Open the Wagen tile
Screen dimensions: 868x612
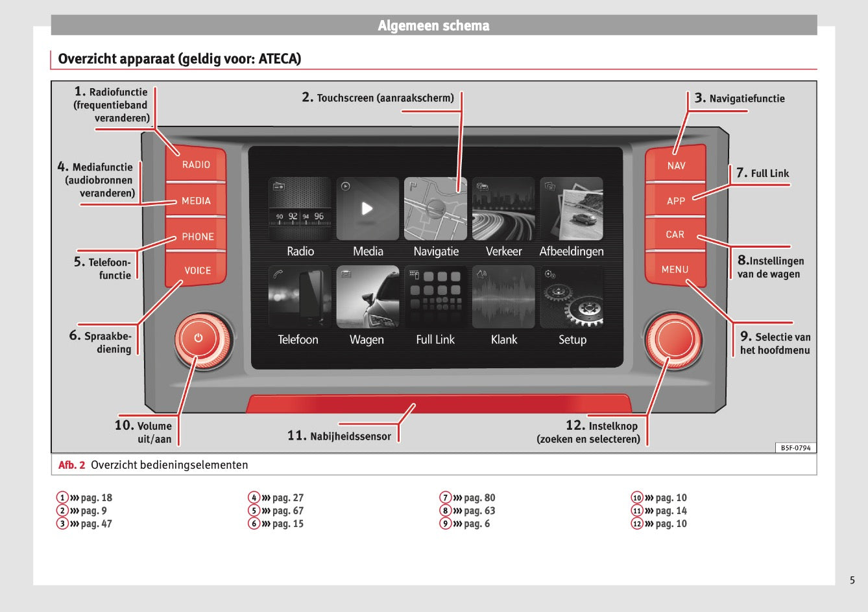[x=367, y=297]
